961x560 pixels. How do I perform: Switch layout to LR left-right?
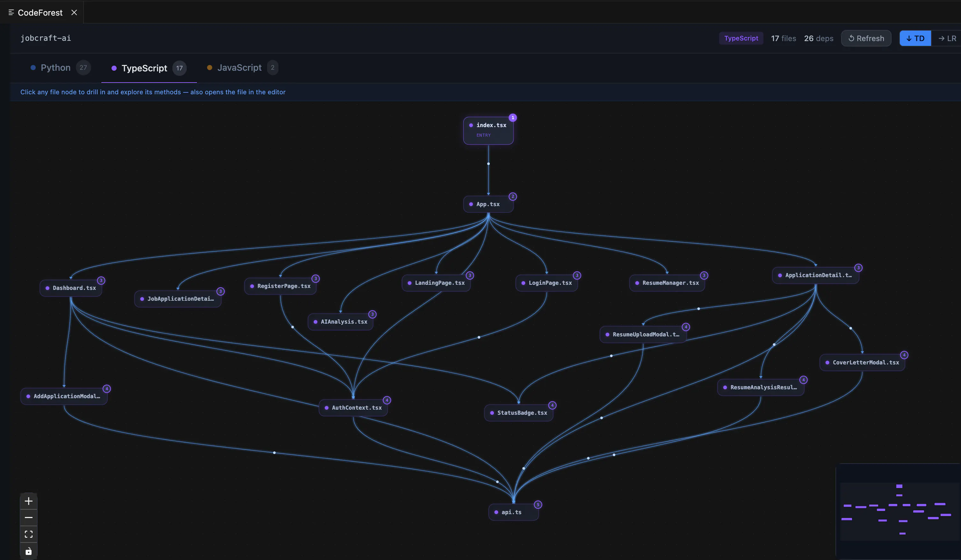point(947,39)
